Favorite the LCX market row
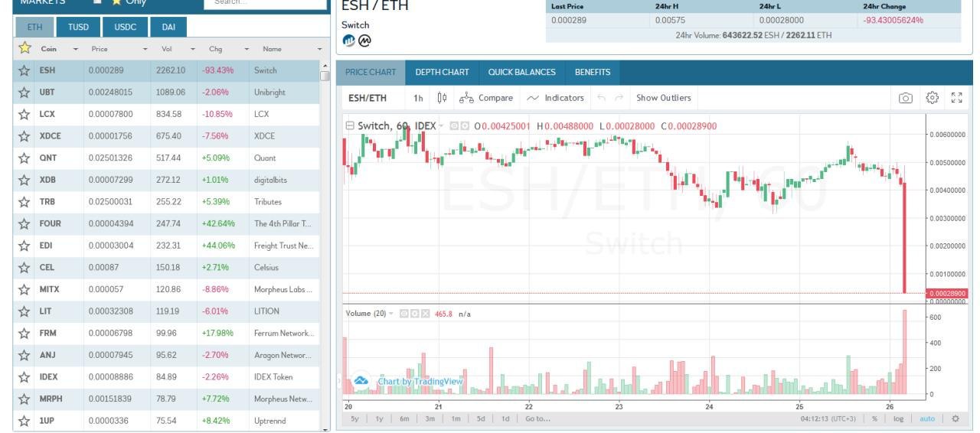This screenshot has height=433, width=980. 24,114
